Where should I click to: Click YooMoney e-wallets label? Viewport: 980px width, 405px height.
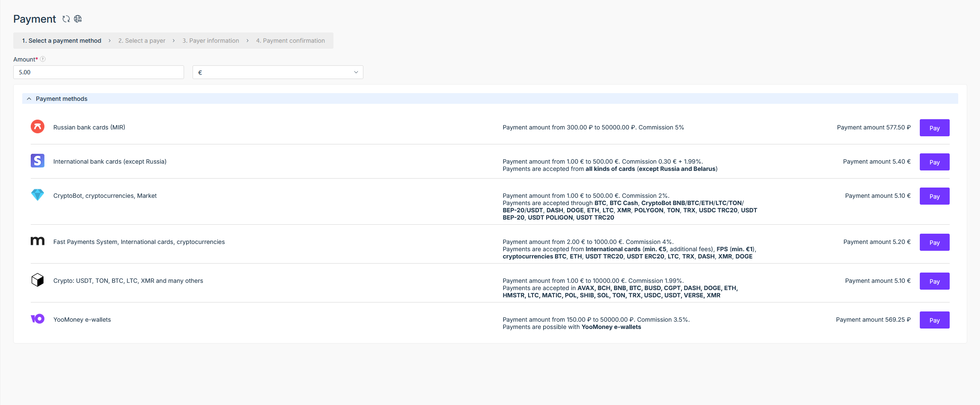coord(82,320)
